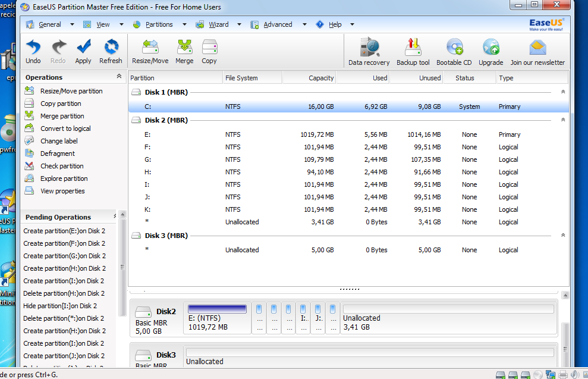Open Explore partition
Image resolution: width=588 pixels, height=379 pixels.
pyautogui.click(x=64, y=178)
